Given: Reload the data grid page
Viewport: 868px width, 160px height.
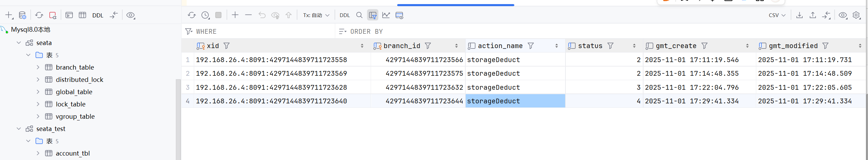Looking at the screenshot, I should tap(192, 15).
